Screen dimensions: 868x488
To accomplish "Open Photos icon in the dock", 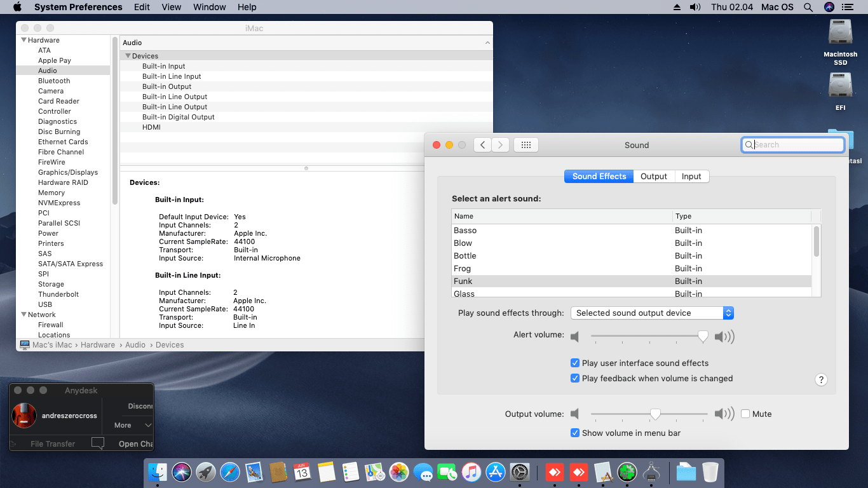I will (398, 472).
